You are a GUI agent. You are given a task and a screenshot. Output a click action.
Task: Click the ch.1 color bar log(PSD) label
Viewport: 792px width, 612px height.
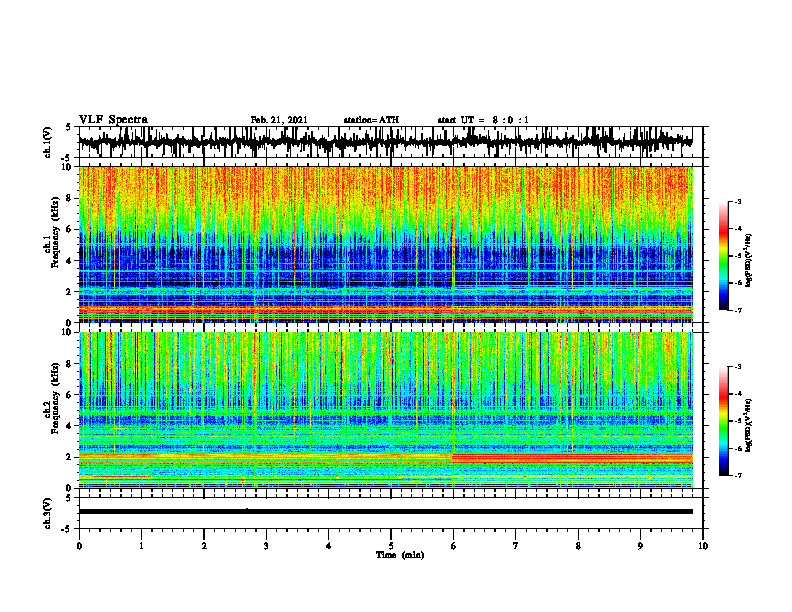click(749, 260)
